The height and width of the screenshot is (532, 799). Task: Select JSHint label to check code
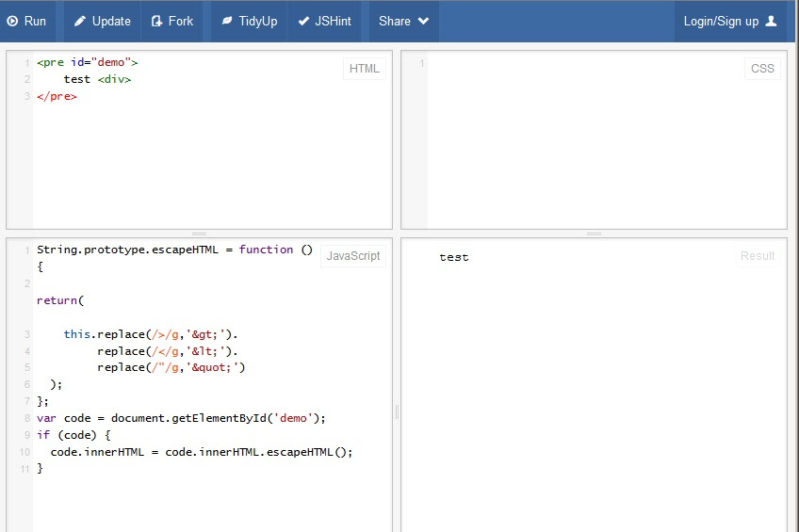click(x=333, y=21)
